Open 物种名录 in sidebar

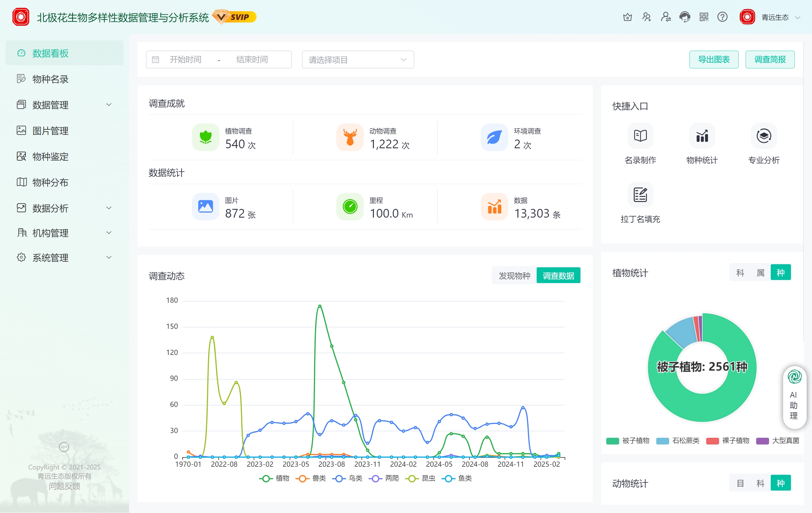[64, 79]
